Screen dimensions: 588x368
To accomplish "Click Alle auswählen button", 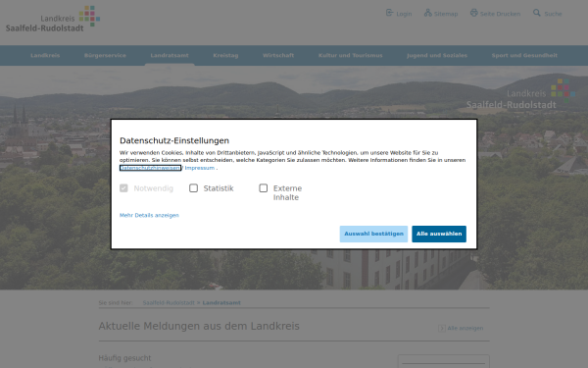I will (x=439, y=234).
